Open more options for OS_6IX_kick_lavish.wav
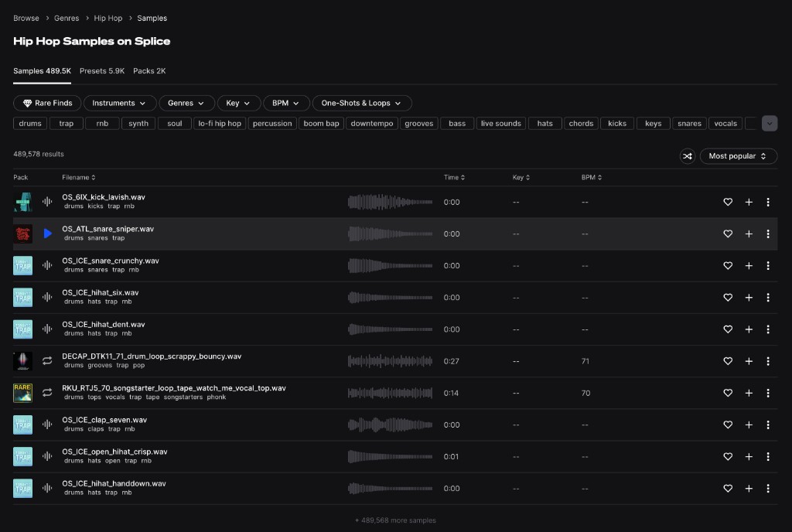 (768, 202)
